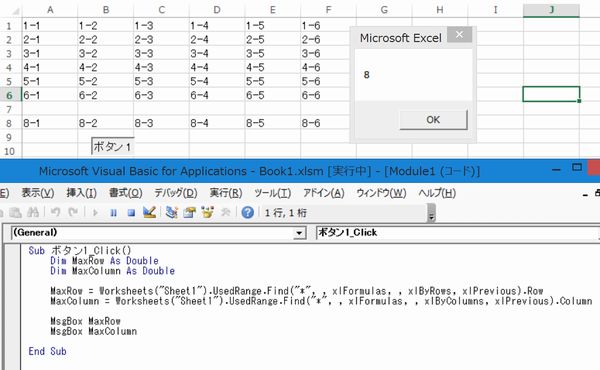Click the MaxColumn = Worksheets line
Screen dimensions: 600x370
pos(321,301)
